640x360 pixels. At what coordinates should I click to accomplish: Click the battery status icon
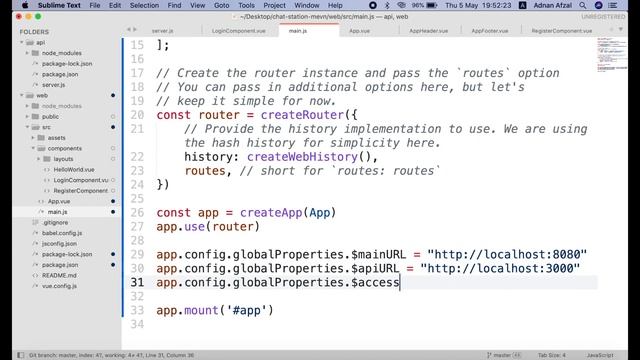(x=431, y=5)
